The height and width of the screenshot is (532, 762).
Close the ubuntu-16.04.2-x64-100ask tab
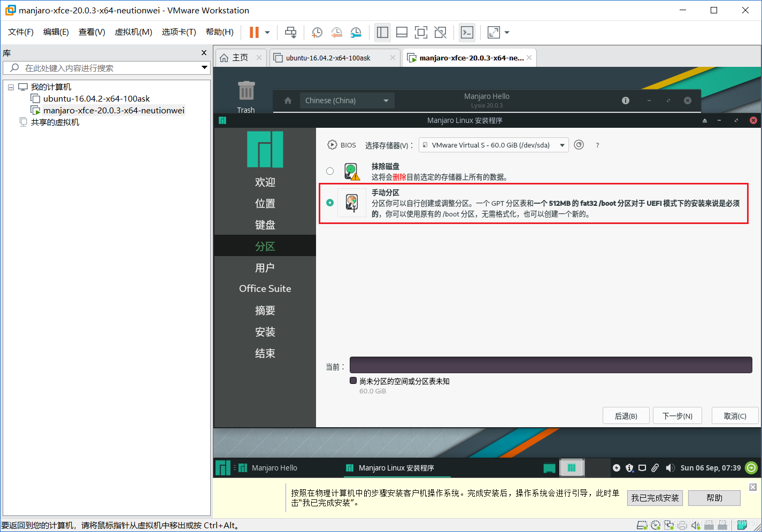(392, 58)
